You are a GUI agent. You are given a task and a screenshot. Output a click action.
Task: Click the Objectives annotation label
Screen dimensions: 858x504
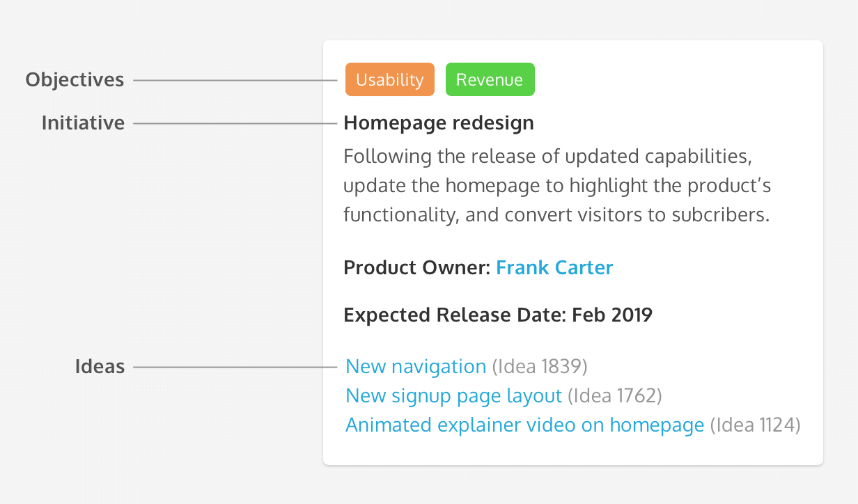pos(75,80)
